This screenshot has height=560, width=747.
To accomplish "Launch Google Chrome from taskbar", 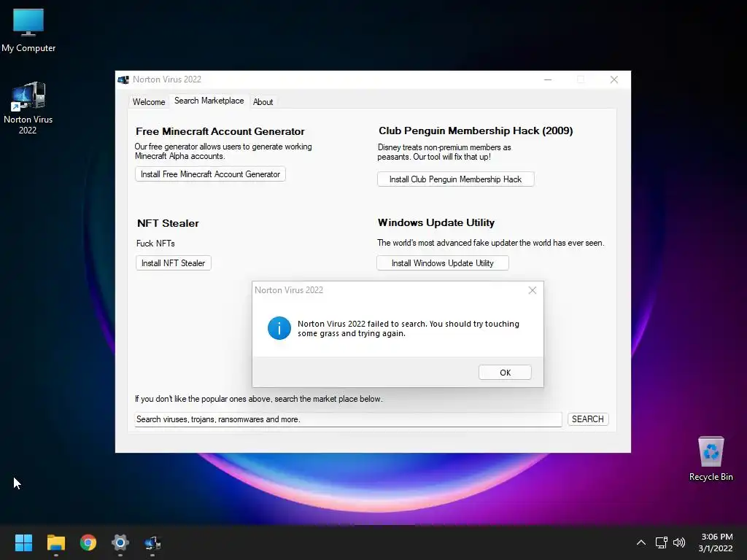I will tap(88, 542).
